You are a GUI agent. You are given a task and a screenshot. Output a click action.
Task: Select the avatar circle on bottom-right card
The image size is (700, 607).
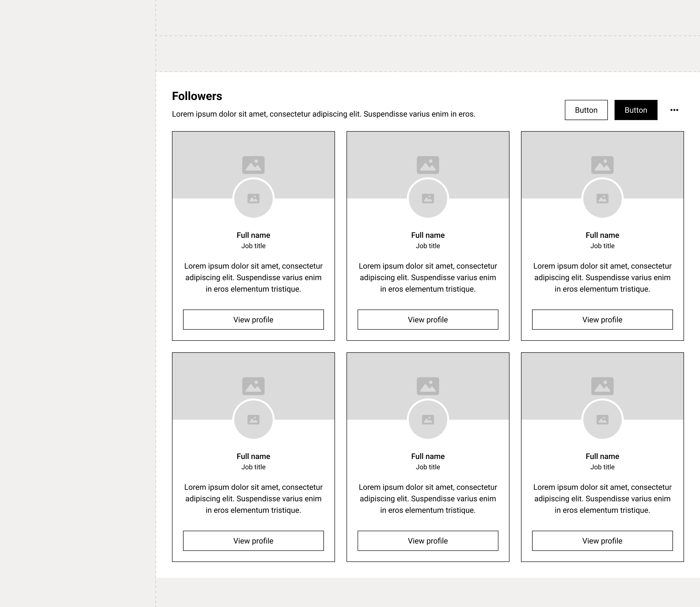point(602,419)
